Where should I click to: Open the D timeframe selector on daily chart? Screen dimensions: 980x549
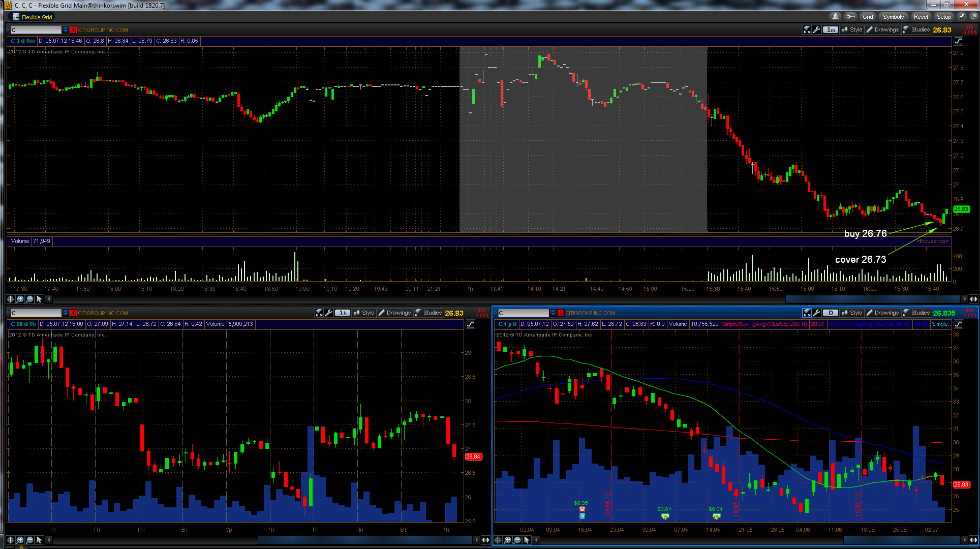(x=831, y=313)
